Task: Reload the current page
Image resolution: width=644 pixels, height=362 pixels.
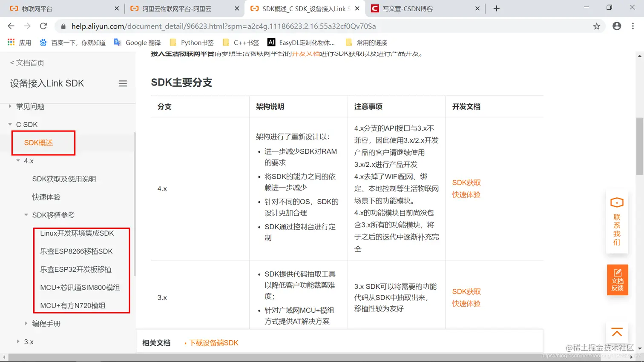Action: point(43,26)
